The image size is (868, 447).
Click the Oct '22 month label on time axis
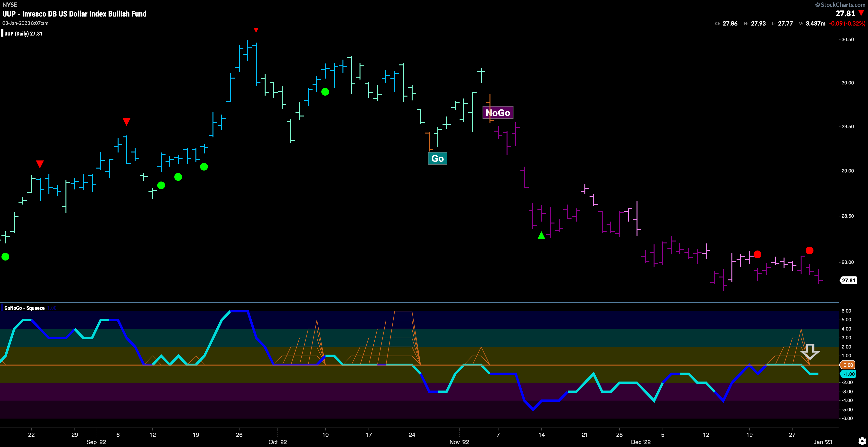click(278, 442)
